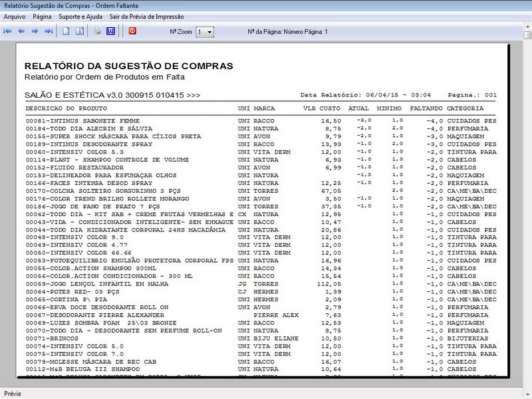Print the report using printer icon
532x399 pixels.
(x=97, y=31)
